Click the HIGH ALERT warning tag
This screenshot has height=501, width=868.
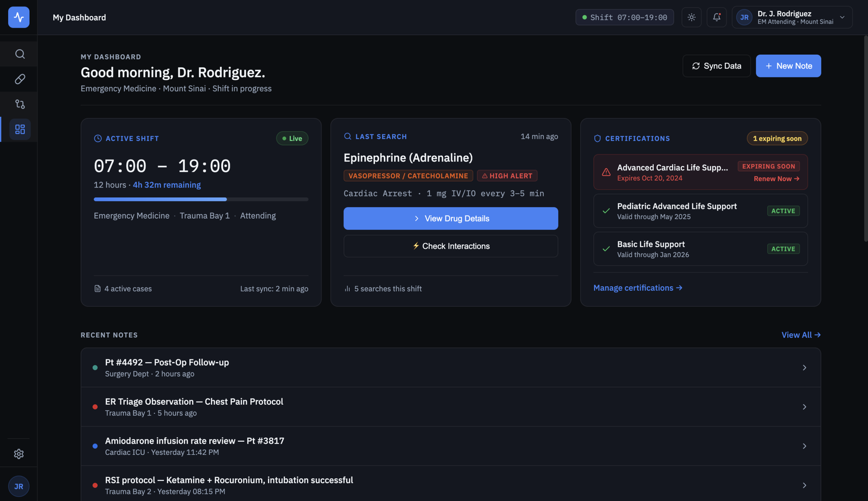(x=507, y=176)
